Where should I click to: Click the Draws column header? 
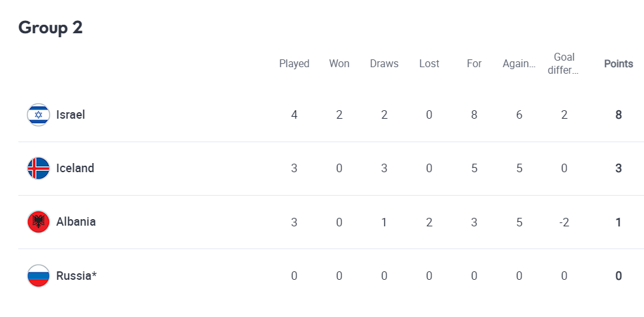(x=384, y=64)
